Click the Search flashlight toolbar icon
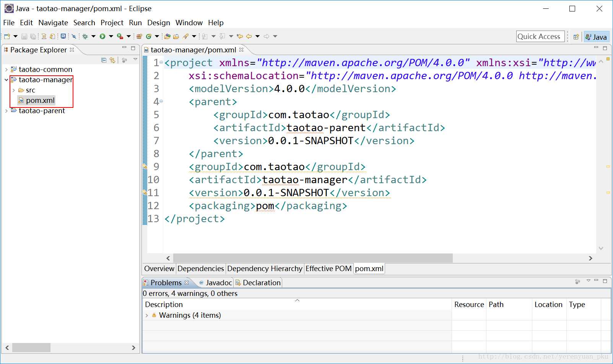 pyautogui.click(x=186, y=36)
